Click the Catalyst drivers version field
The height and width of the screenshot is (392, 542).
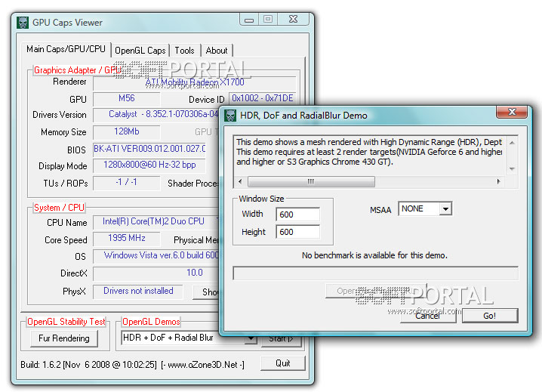tap(156, 115)
